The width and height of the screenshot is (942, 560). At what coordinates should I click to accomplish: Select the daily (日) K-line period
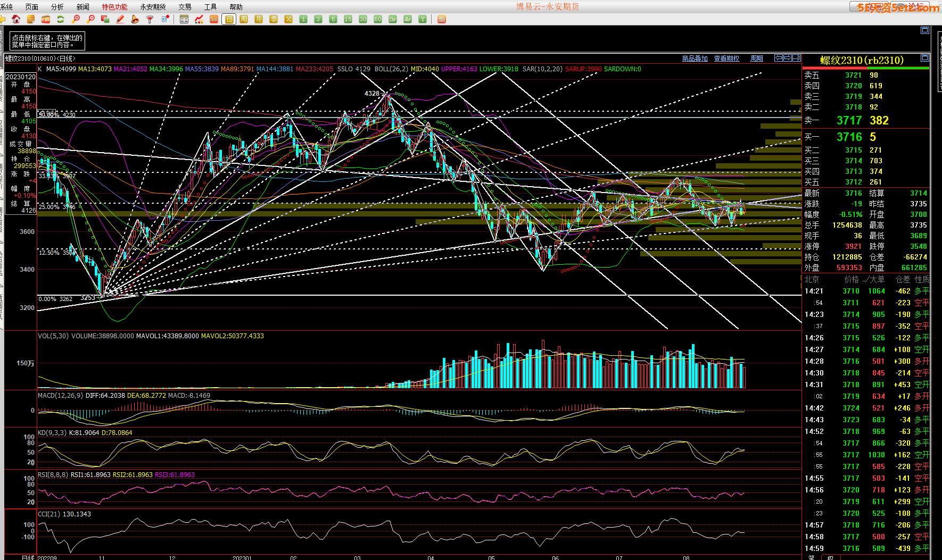pos(229,19)
